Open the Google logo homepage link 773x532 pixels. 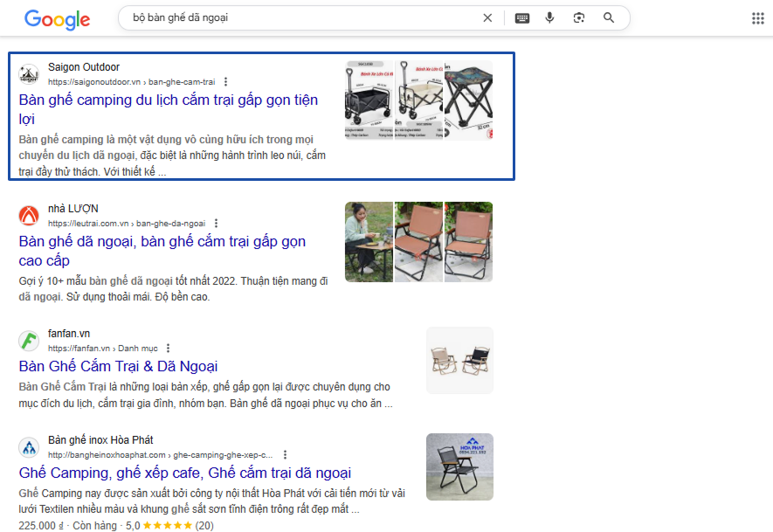[x=57, y=19]
